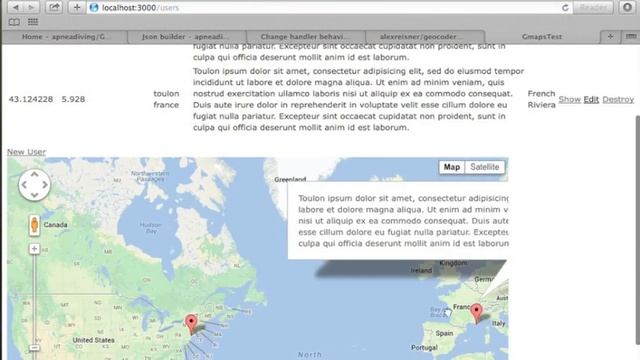
Task: Pan the map up with arrow
Action: coord(34,175)
